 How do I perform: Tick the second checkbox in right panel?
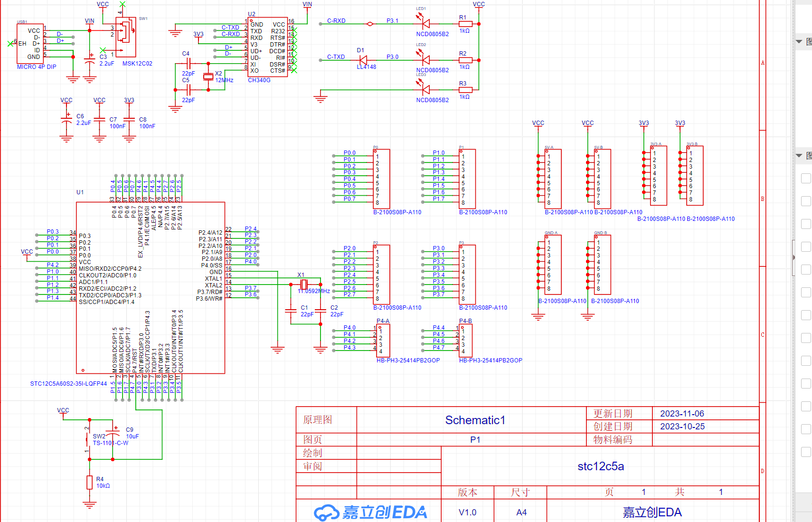(x=806, y=201)
